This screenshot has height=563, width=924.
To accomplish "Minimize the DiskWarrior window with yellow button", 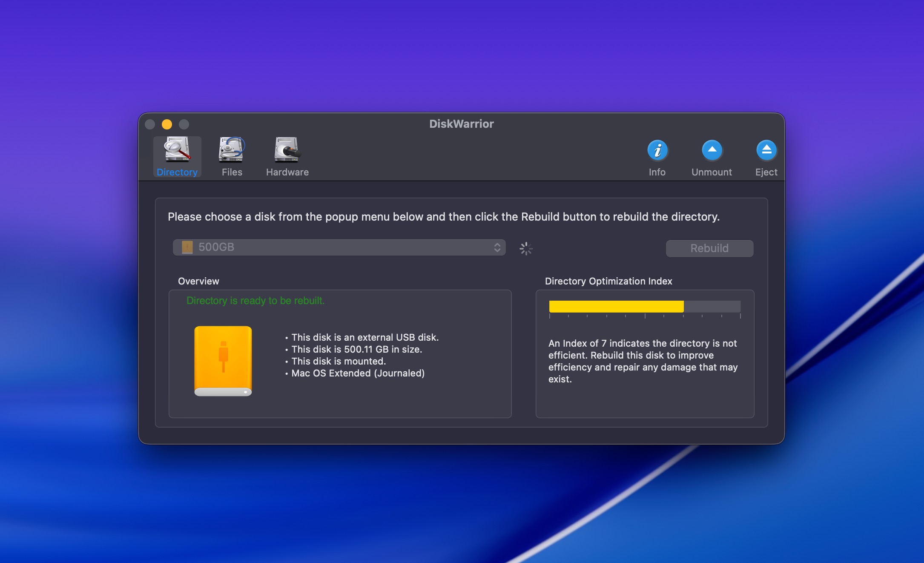I will click(167, 124).
